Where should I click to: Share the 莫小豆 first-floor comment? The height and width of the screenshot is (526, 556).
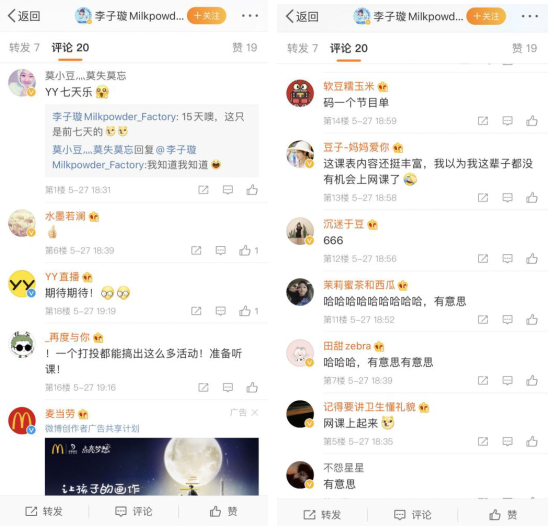point(203,190)
